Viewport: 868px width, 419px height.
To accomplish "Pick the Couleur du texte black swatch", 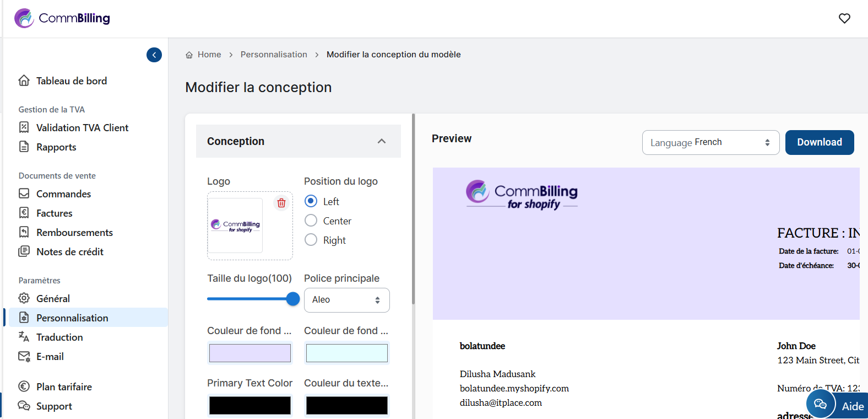I will click(347, 405).
